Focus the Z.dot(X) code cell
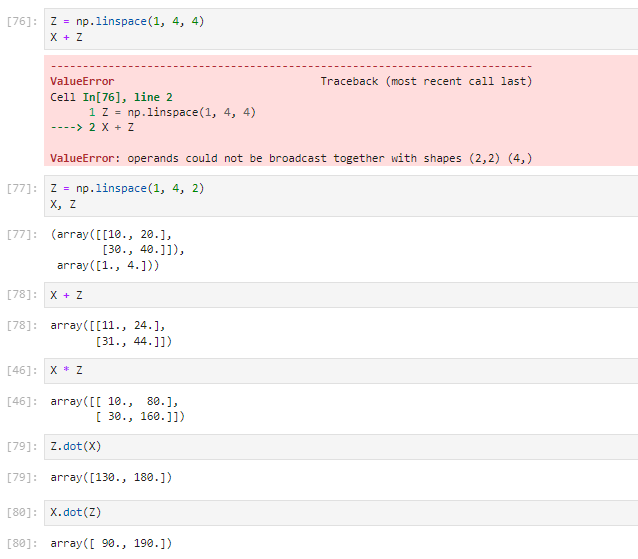The width and height of the screenshot is (638, 559). point(341,447)
